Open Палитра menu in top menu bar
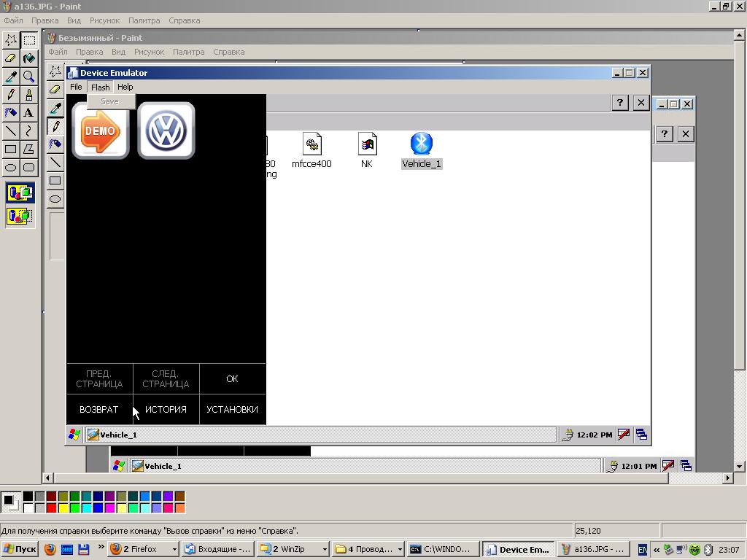Screen dimensions: 747x560 [144, 20]
